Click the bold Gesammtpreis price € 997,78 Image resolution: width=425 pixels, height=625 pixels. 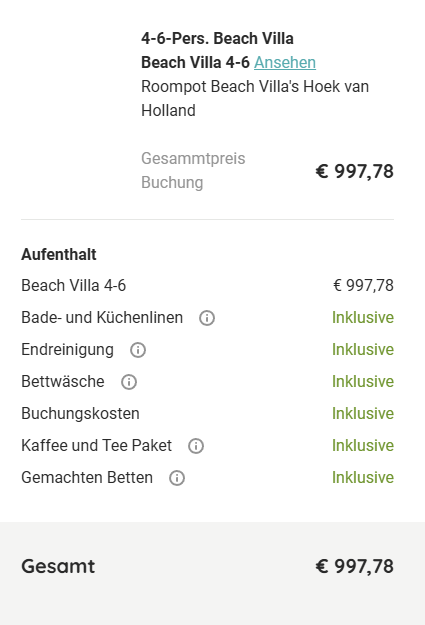(x=354, y=171)
